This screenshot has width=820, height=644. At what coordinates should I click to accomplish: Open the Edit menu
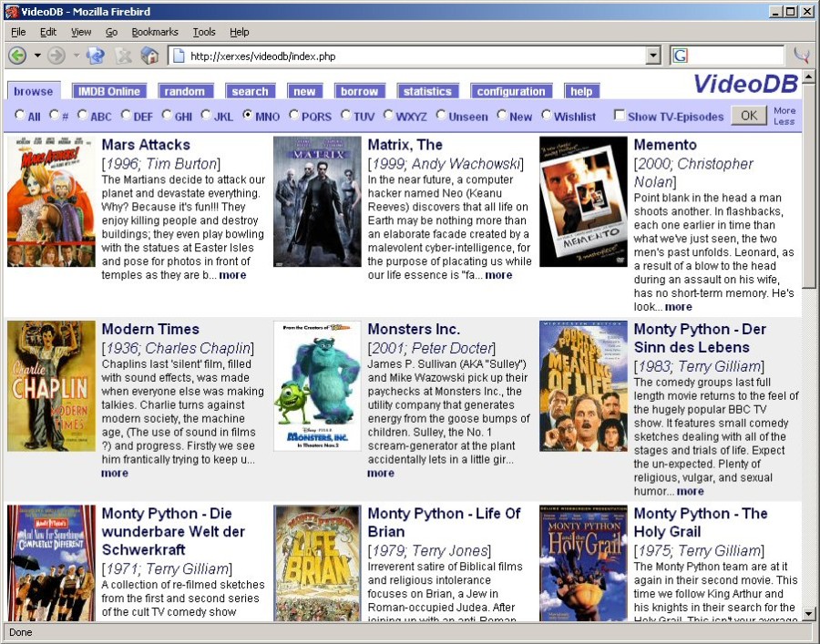(48, 32)
